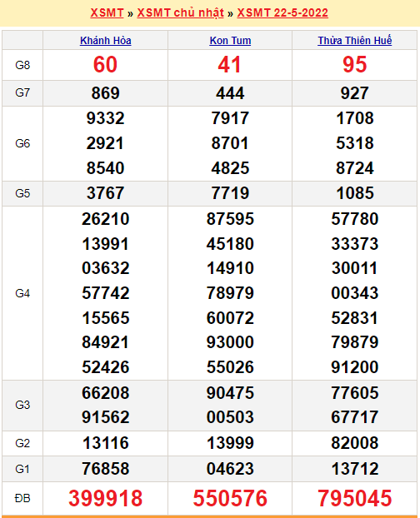Select Khánh Hòa G3 number 66208
420x518 pixels.
tap(105, 393)
